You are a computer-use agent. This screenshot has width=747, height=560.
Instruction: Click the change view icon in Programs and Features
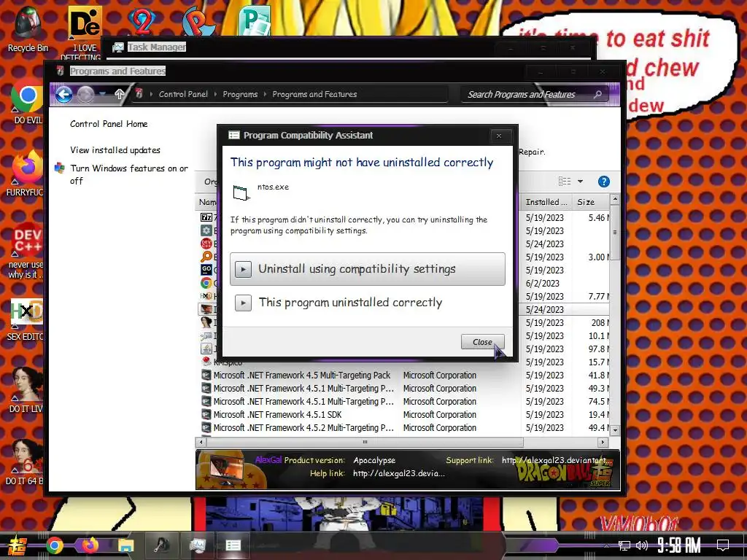click(565, 182)
